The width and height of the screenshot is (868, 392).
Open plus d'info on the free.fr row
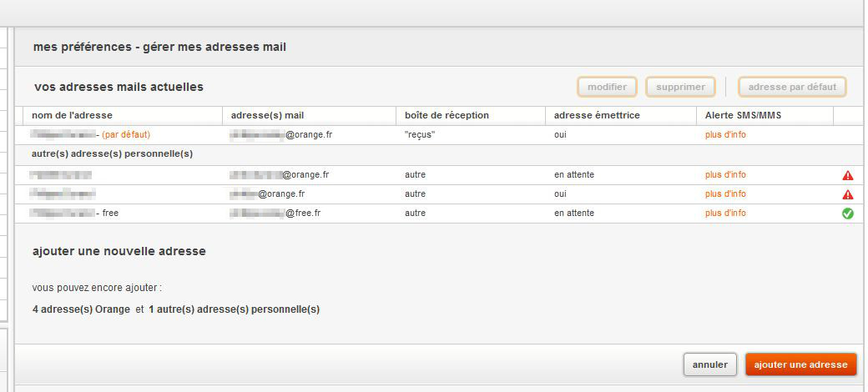click(x=725, y=214)
